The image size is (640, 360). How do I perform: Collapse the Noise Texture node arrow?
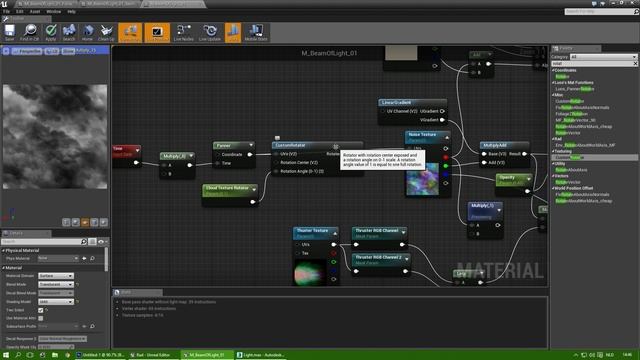(x=447, y=138)
